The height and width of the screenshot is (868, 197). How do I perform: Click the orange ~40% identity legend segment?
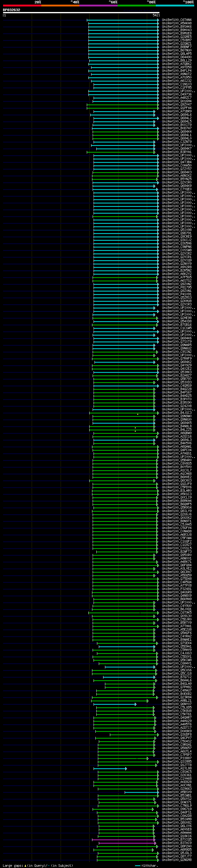60,6
